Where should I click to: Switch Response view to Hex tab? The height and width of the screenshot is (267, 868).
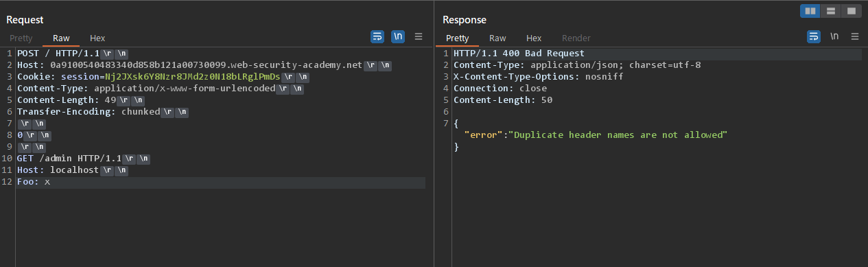534,38
